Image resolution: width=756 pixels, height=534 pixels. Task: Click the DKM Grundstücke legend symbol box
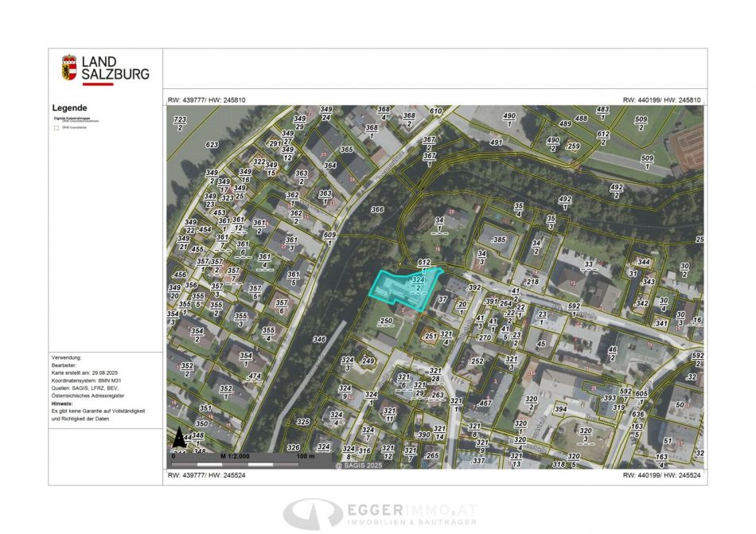click(x=56, y=127)
